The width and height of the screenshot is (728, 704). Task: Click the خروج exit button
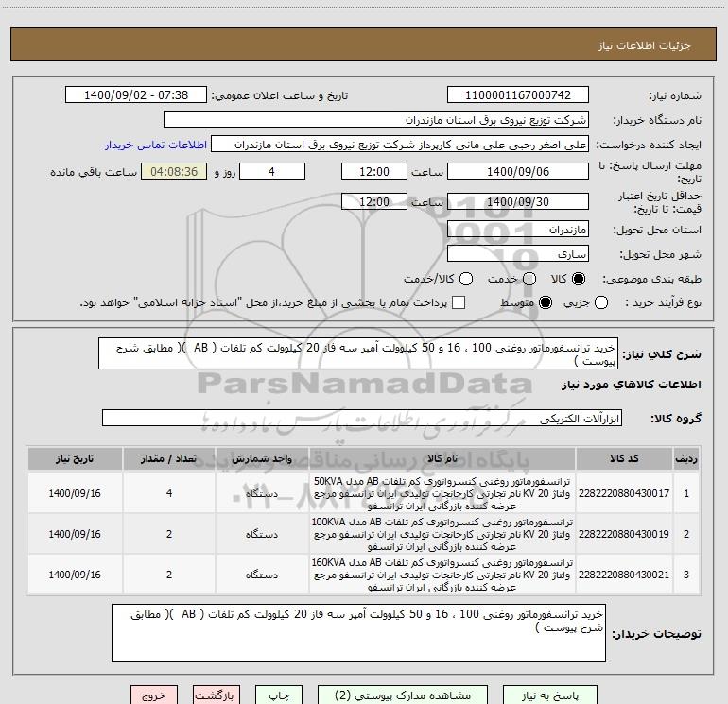[x=154, y=695]
